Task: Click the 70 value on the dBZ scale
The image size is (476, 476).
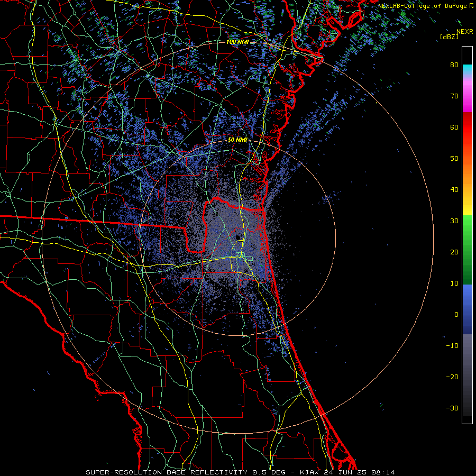Action: 454,96
